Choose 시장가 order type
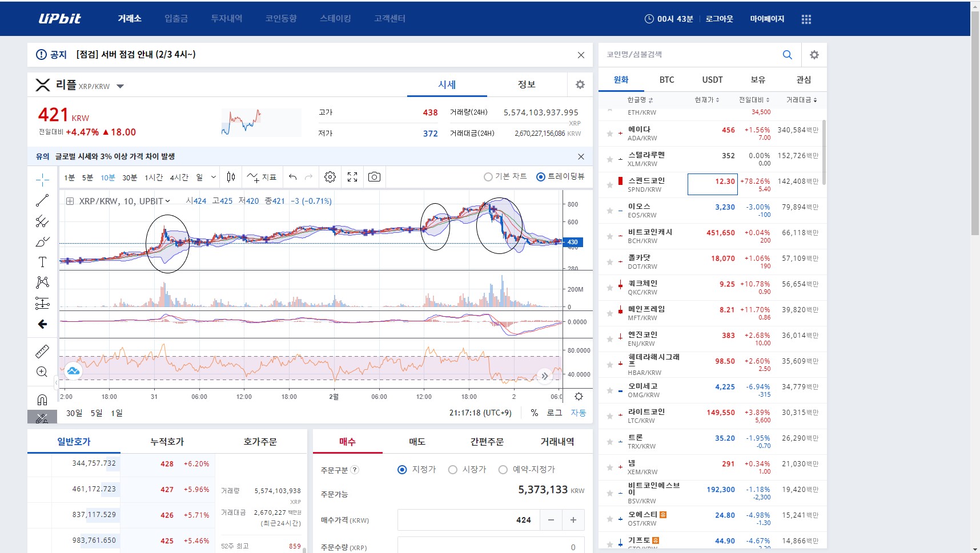 tap(453, 470)
